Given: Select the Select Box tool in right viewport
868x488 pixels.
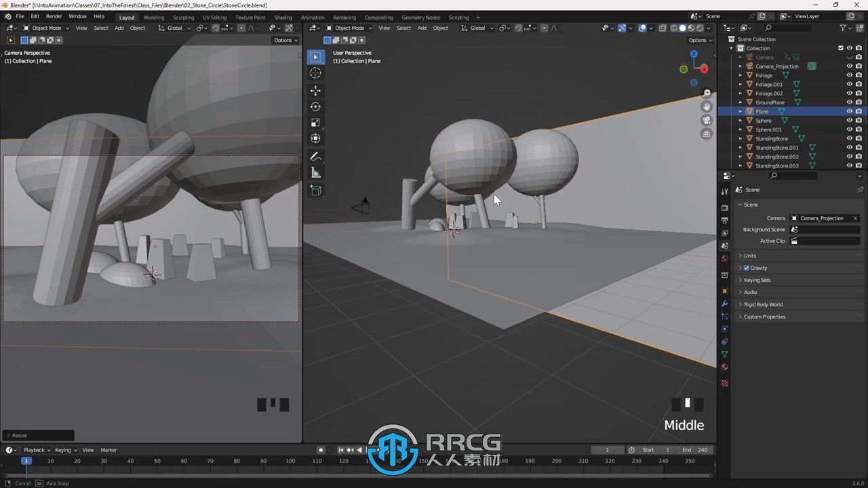Looking at the screenshot, I should click(315, 57).
